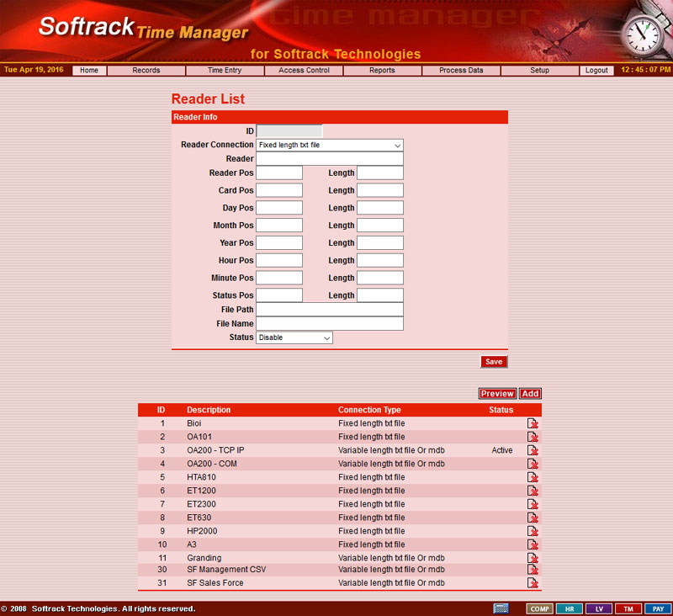Open the Reader Connection dropdown
The image size is (673, 616).
pos(329,146)
